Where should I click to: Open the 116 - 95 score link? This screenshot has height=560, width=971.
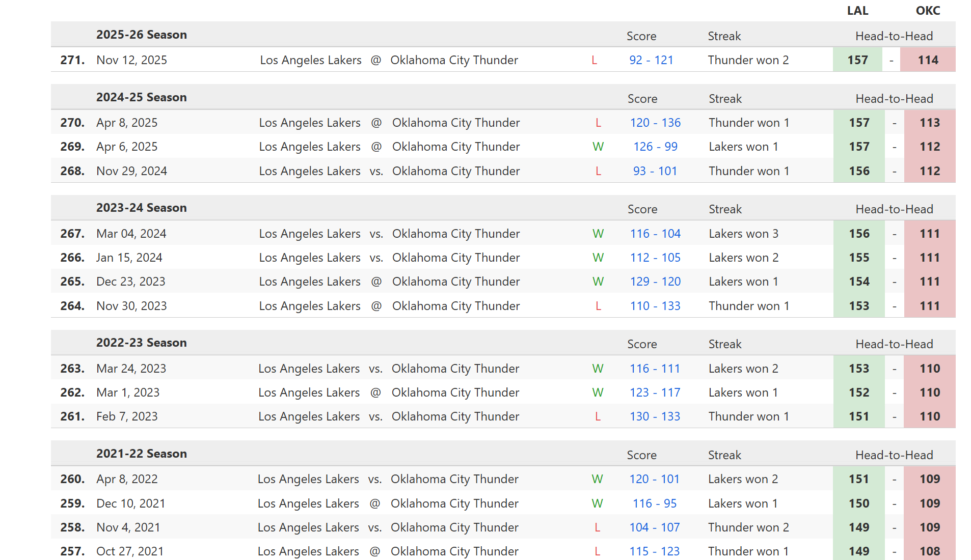(x=654, y=503)
